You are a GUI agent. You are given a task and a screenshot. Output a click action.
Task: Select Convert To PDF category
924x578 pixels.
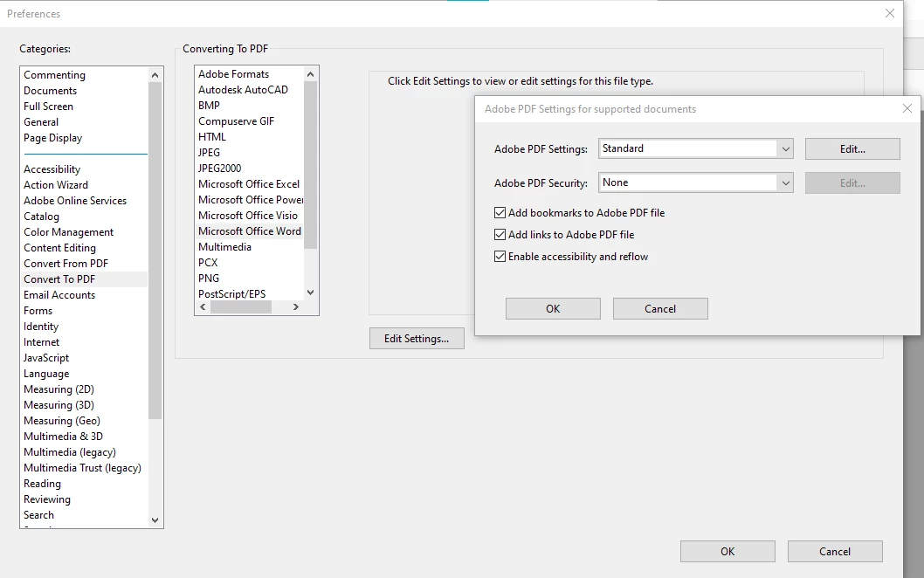tap(59, 279)
